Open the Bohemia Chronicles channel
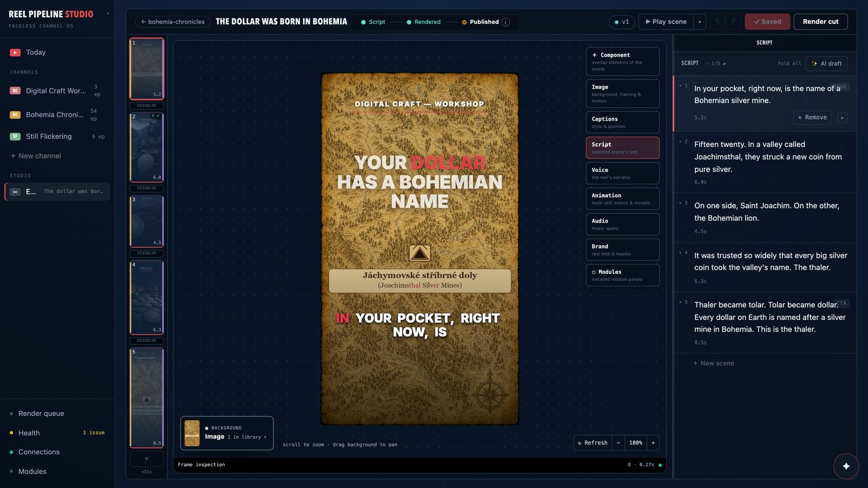This screenshot has width=868, height=488. [57, 114]
